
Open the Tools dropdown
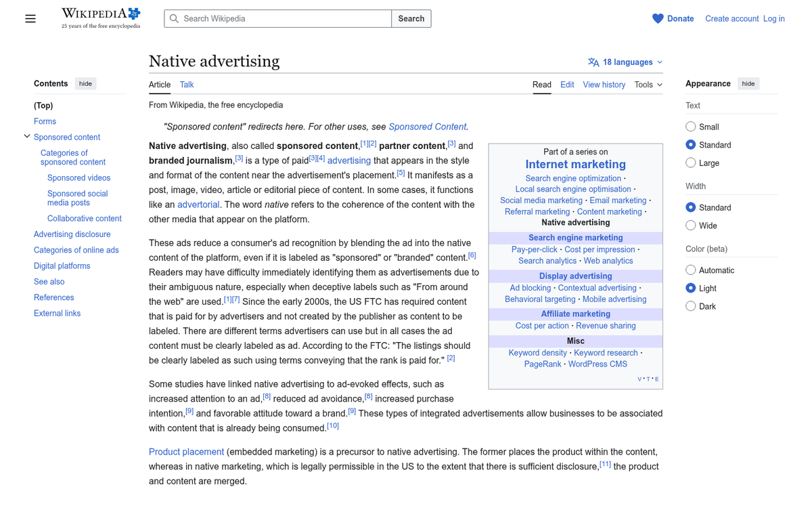(x=648, y=85)
